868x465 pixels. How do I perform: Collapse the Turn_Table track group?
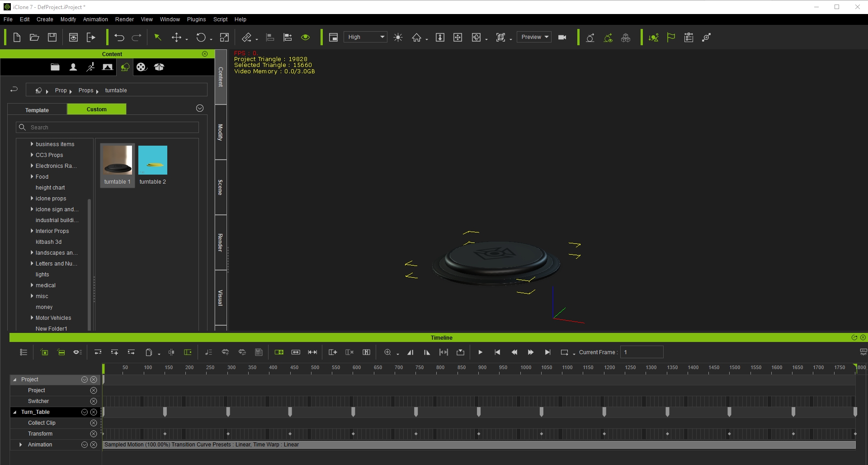coord(15,412)
